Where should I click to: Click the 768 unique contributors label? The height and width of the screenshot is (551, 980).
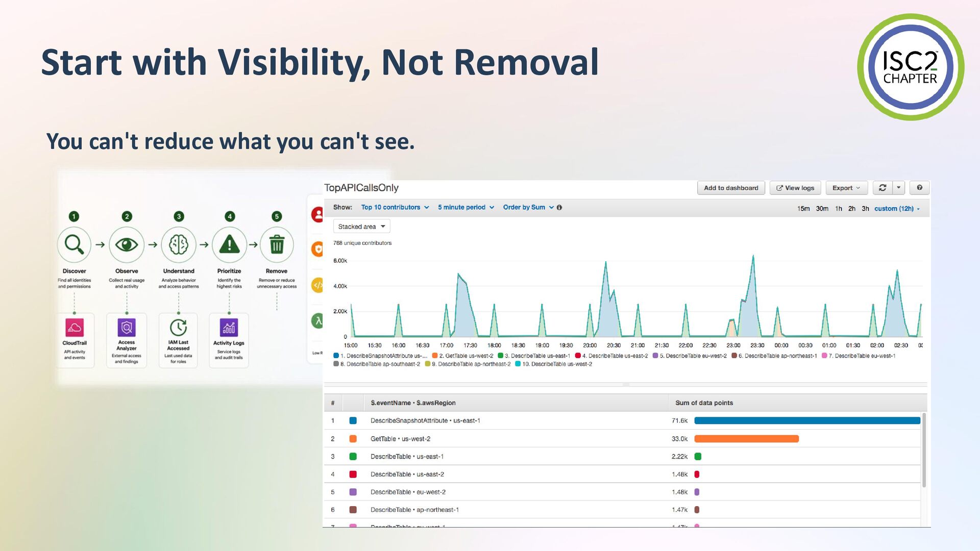pyautogui.click(x=362, y=243)
